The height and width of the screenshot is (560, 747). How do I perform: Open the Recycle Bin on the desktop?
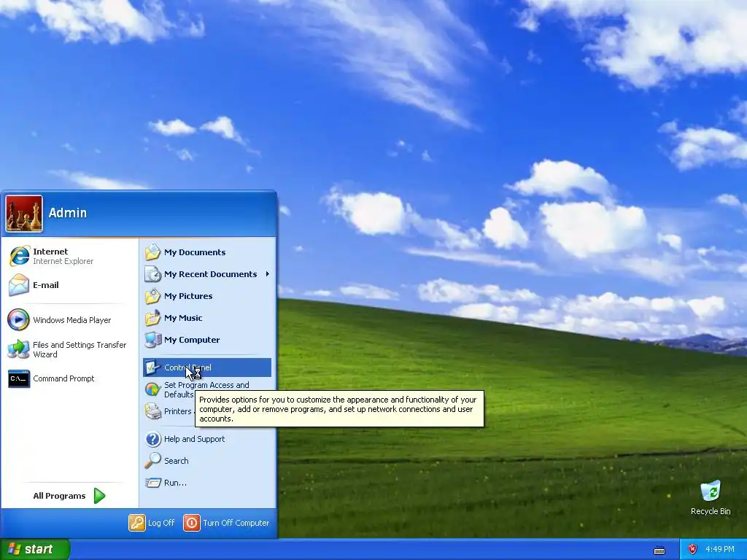(x=711, y=497)
